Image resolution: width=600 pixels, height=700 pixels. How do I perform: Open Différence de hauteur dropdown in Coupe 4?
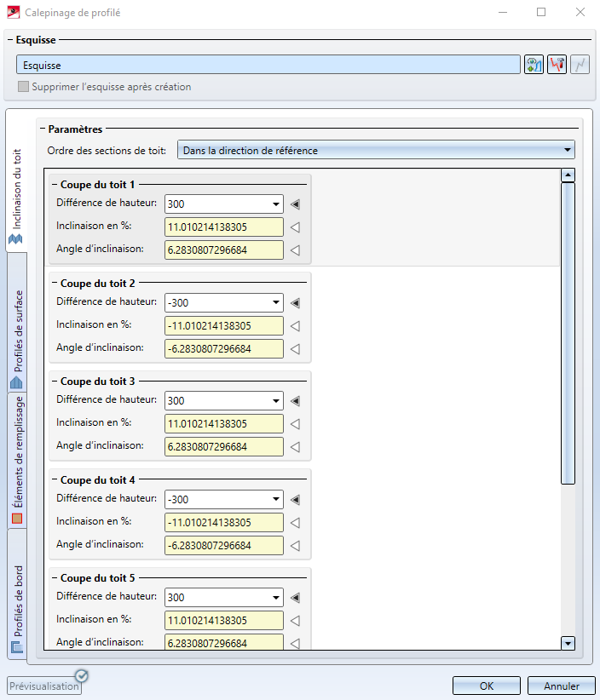click(275, 500)
